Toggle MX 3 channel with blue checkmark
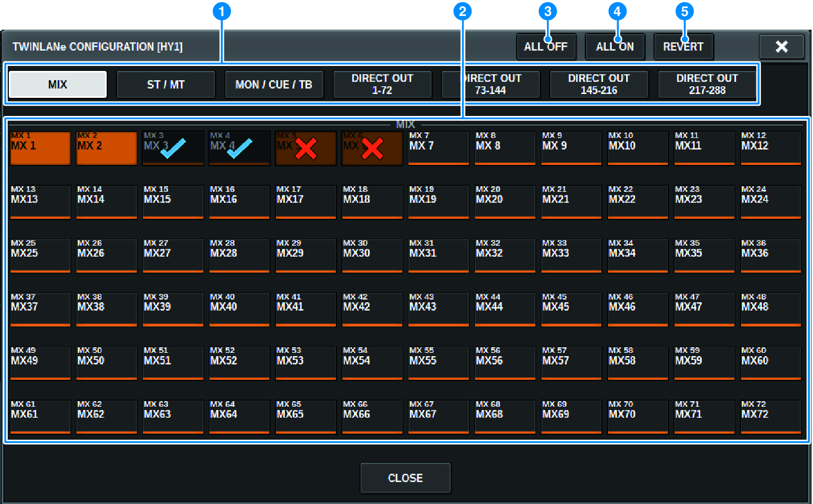 point(173,148)
